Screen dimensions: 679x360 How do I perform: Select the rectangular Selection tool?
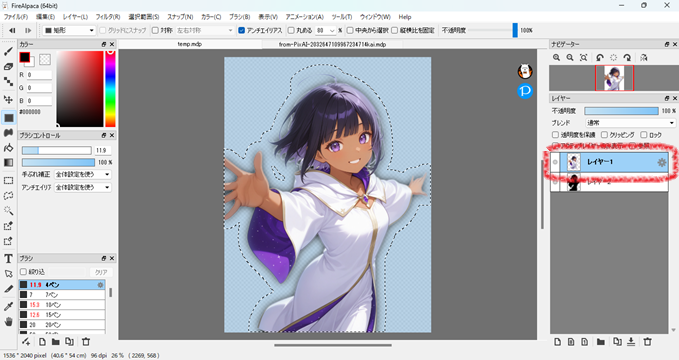8,180
